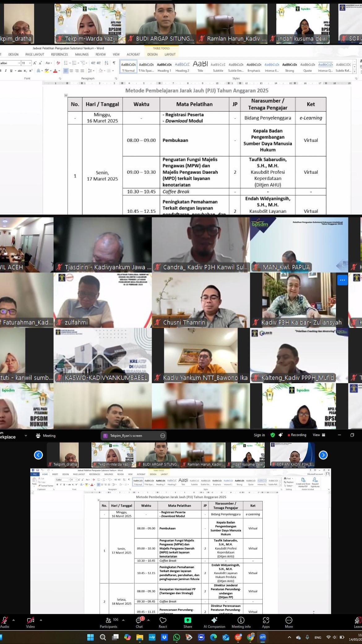Viewport: 362px width, 644px height.
Task: Open WhatsApp from the taskbar
Action: point(177,637)
